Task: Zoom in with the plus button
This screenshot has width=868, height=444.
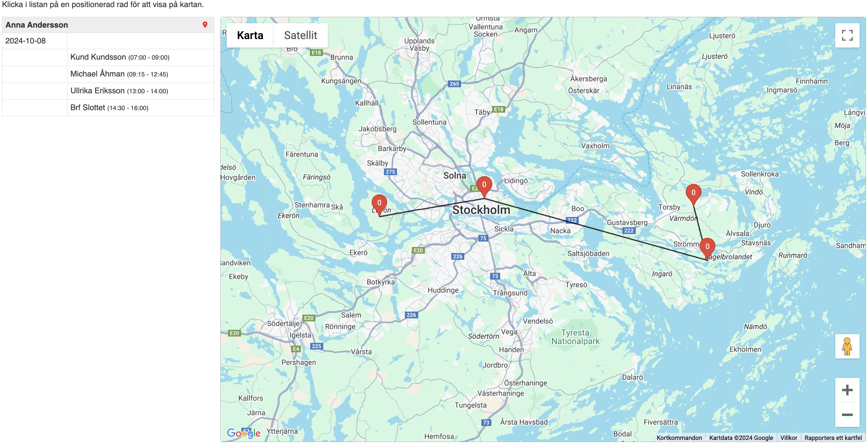Action: 847,390
